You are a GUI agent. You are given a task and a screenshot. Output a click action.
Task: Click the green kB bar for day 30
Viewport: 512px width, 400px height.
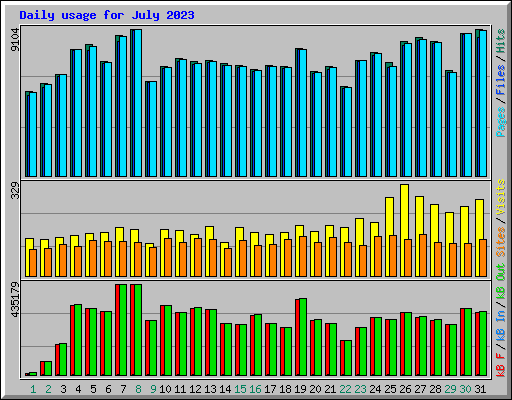point(468,342)
